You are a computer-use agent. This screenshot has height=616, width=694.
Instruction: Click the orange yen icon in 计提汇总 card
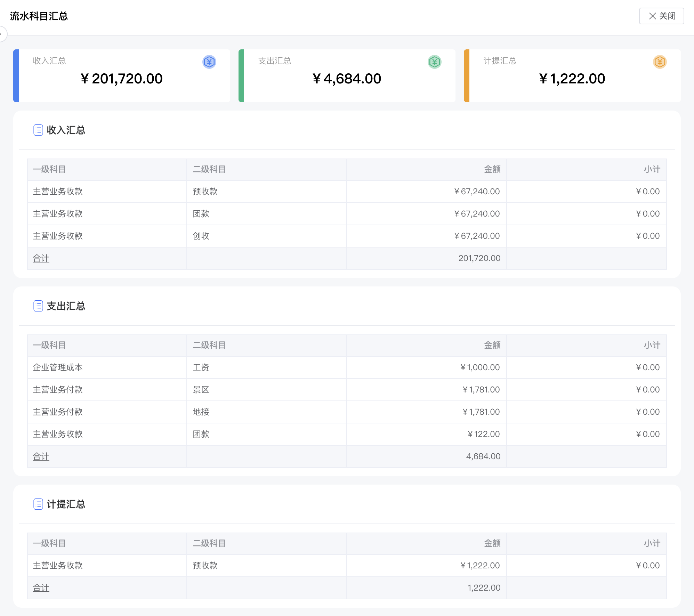click(x=660, y=62)
